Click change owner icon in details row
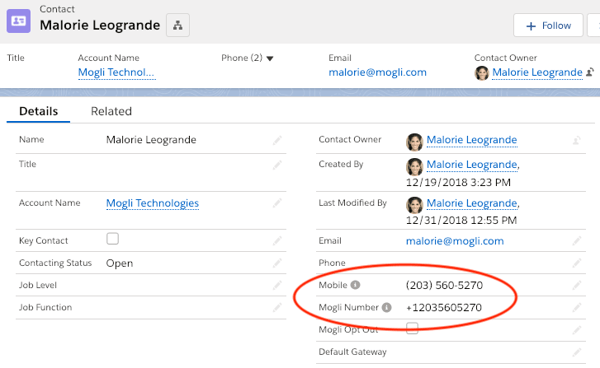This screenshot has width=600, height=368. (x=577, y=140)
